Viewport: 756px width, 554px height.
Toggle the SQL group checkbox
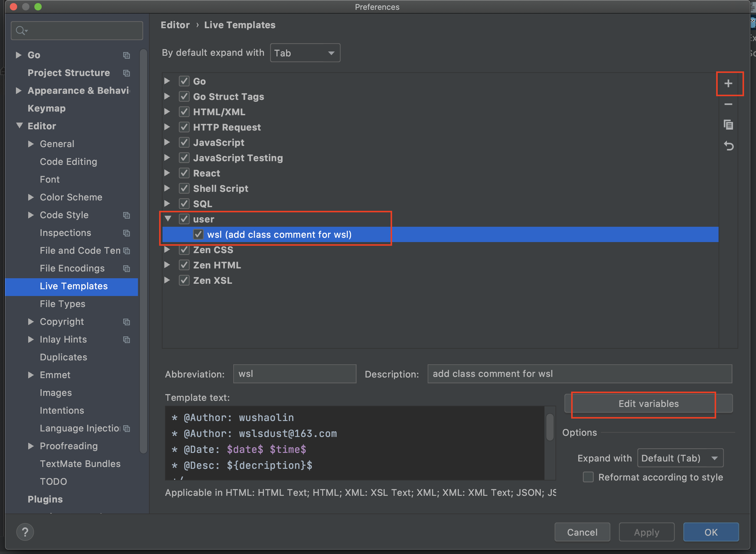point(184,203)
